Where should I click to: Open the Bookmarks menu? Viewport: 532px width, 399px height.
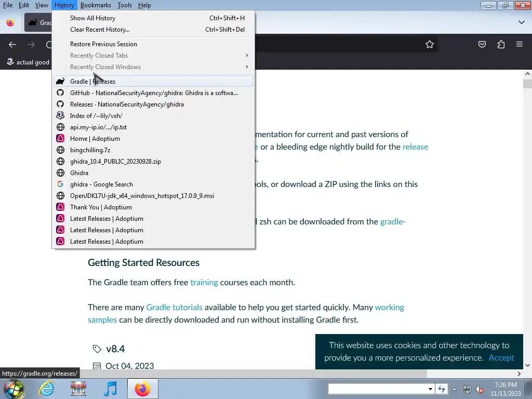(96, 5)
